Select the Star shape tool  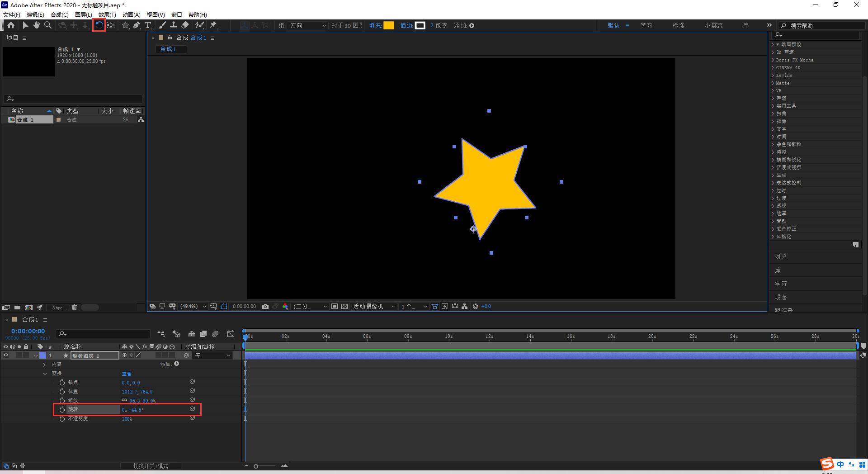pyautogui.click(x=125, y=25)
